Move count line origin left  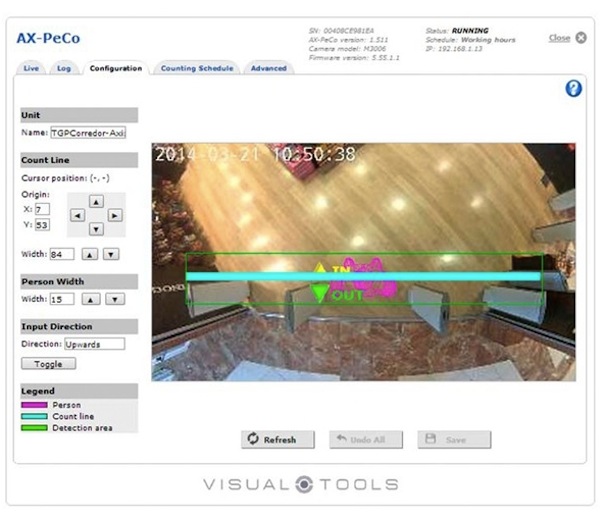click(78, 215)
